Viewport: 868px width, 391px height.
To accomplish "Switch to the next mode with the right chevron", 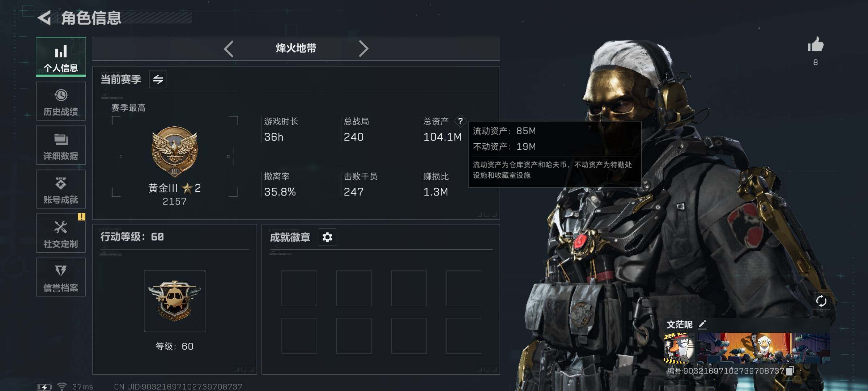I will (363, 49).
